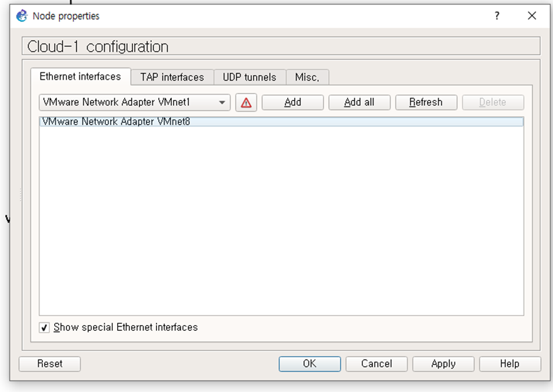
Task: Confirm with the OK button
Action: pos(309,364)
